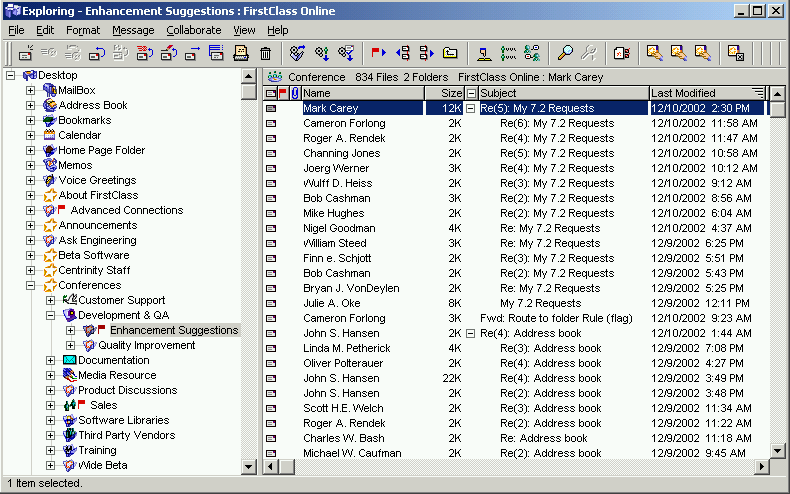Collapse the Re(5): My 7.2 Requests thread
Viewport: 790px width, 494px height.
tap(471, 108)
